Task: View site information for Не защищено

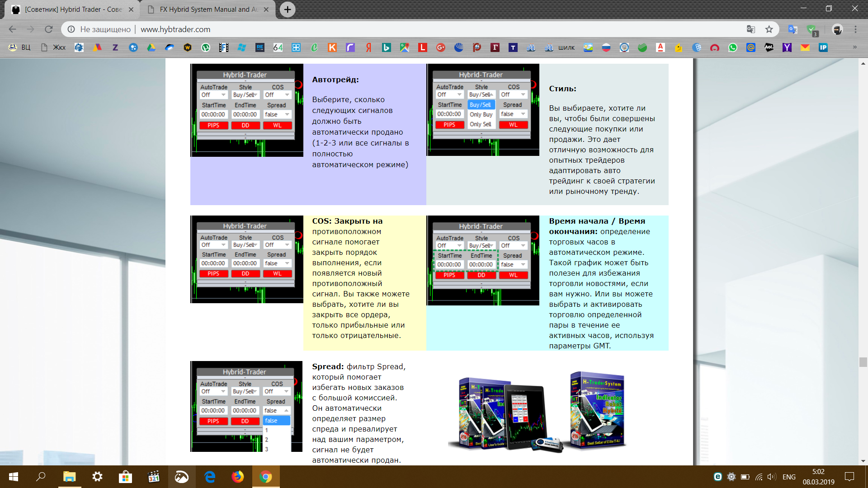Action: pos(100,29)
